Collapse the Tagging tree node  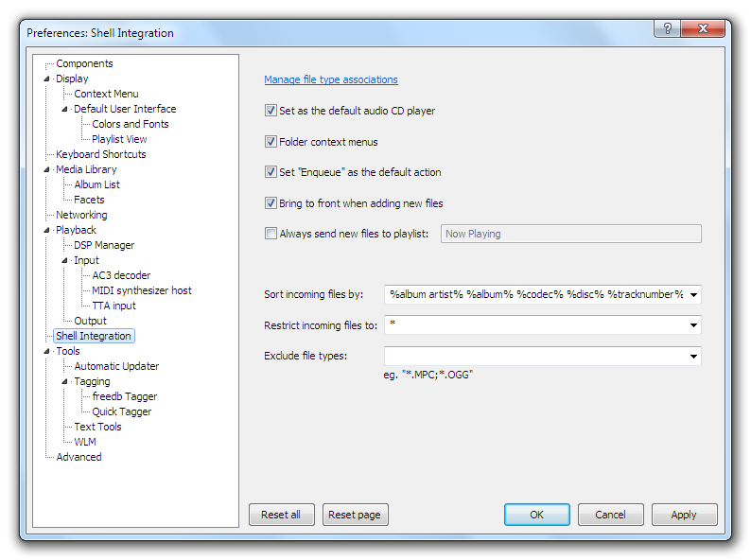tap(65, 381)
